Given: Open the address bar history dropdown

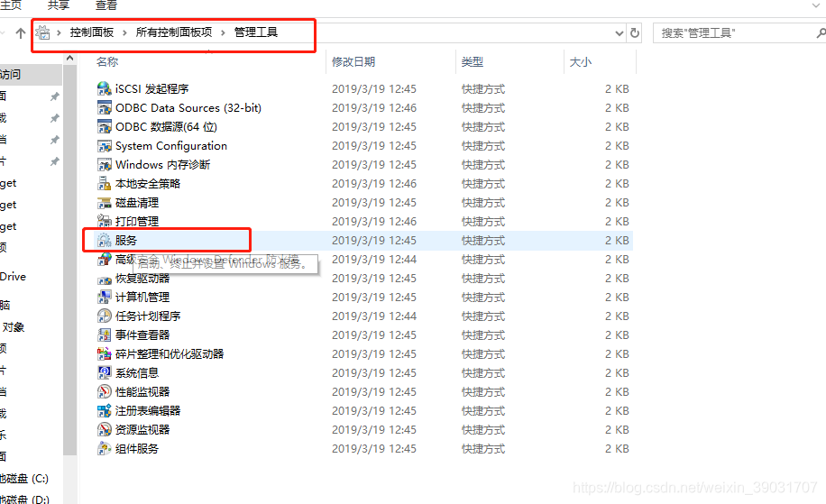Looking at the screenshot, I should coord(619,33).
